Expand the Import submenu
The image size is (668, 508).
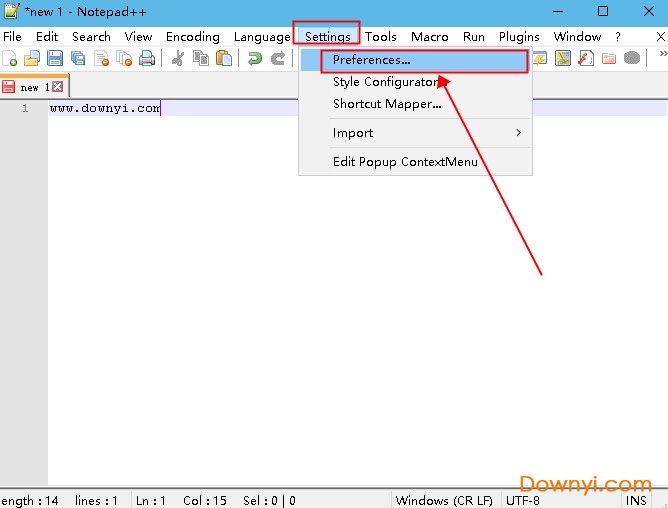tap(416, 133)
